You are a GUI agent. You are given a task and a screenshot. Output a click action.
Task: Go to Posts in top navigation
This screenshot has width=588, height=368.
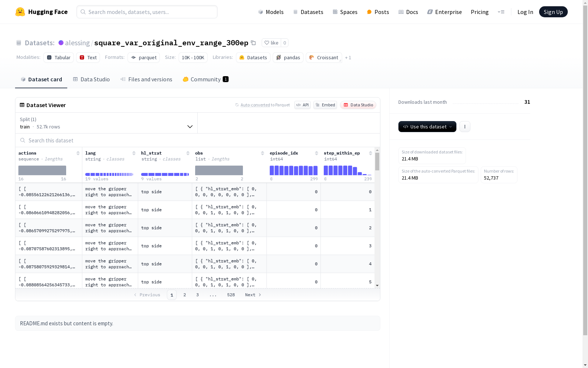[x=378, y=12]
